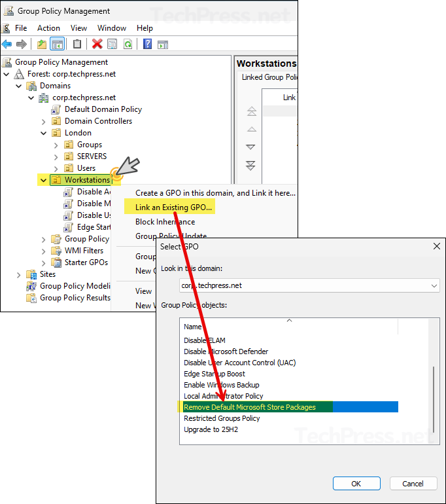Select the Workstations OU in tree

(x=87, y=180)
